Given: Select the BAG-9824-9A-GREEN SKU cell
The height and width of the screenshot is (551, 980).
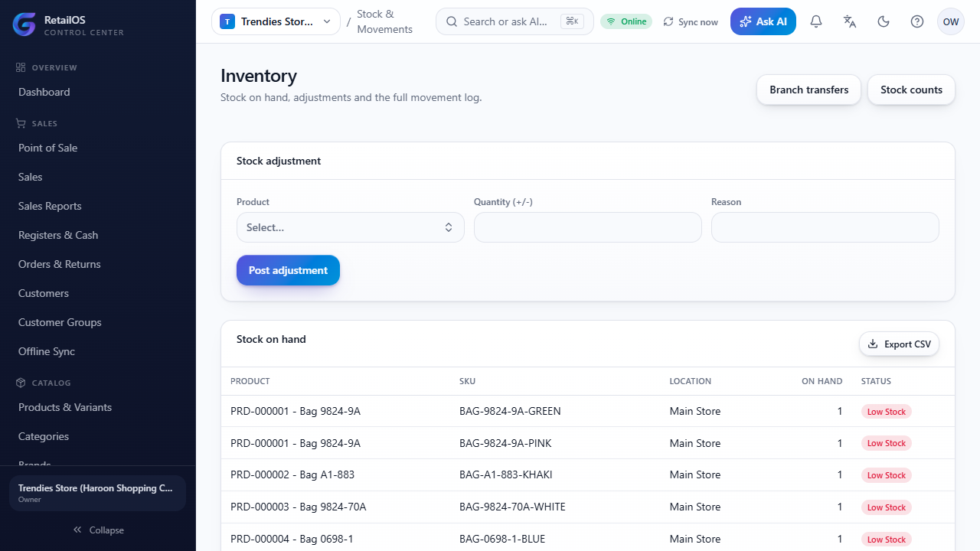Looking at the screenshot, I should [x=510, y=411].
